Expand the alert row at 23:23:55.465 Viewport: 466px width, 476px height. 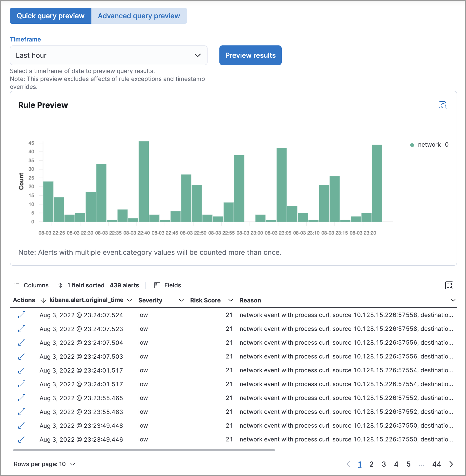pyautogui.click(x=22, y=398)
